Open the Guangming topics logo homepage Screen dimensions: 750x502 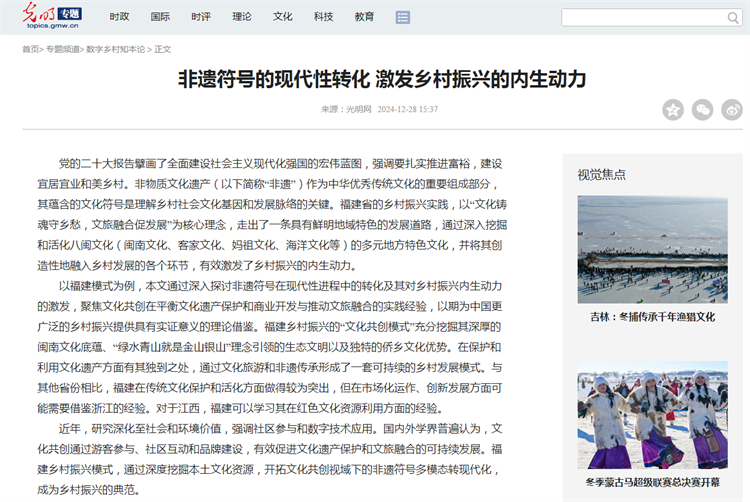coord(52,16)
